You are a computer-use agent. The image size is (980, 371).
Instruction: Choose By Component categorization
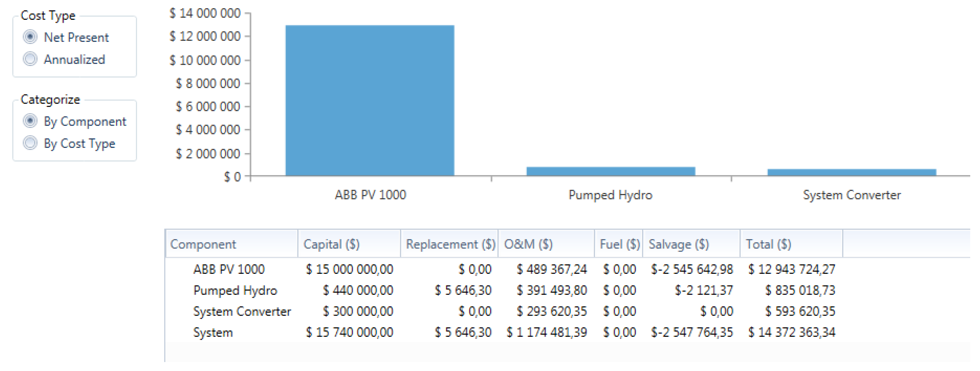click(x=30, y=121)
